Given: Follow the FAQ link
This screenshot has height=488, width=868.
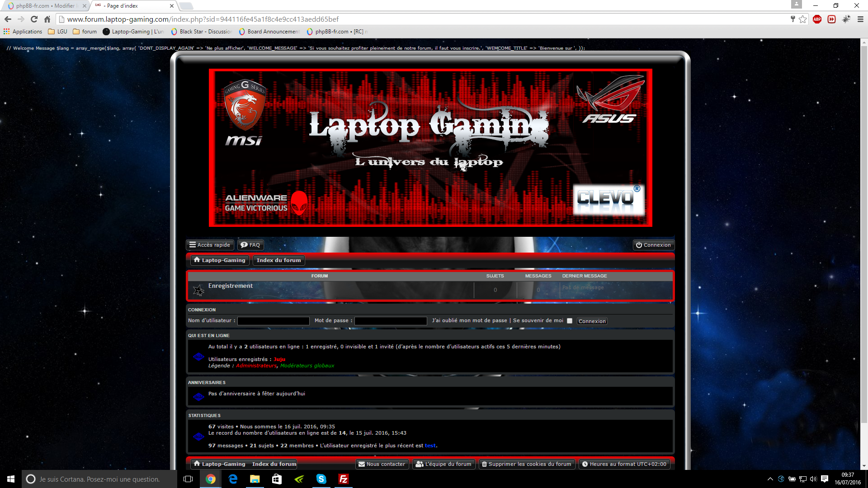Looking at the screenshot, I should pos(250,245).
